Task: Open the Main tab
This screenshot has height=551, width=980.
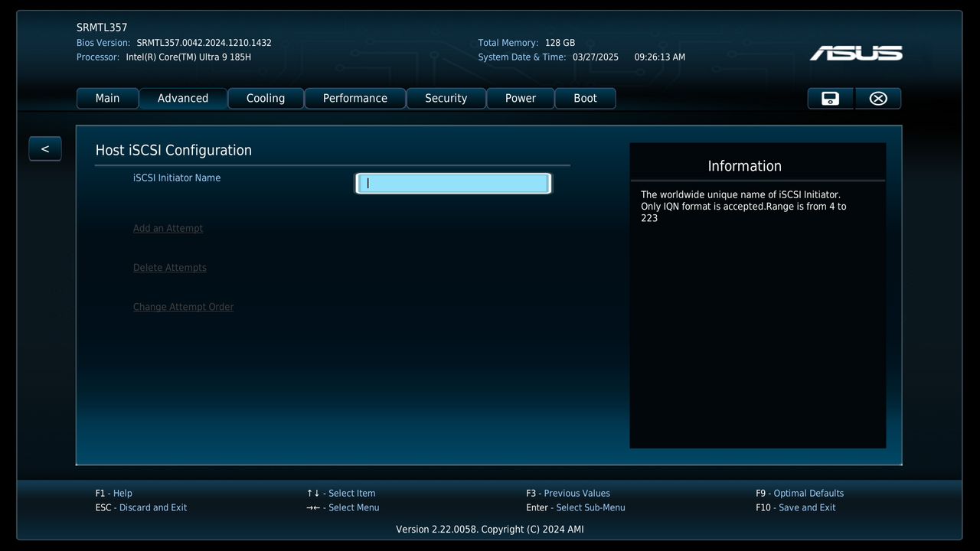Action: [107, 98]
